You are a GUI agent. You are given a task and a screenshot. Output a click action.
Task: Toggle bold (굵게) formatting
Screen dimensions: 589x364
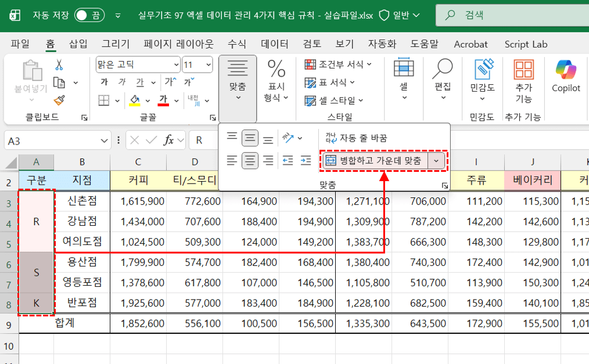(x=104, y=82)
